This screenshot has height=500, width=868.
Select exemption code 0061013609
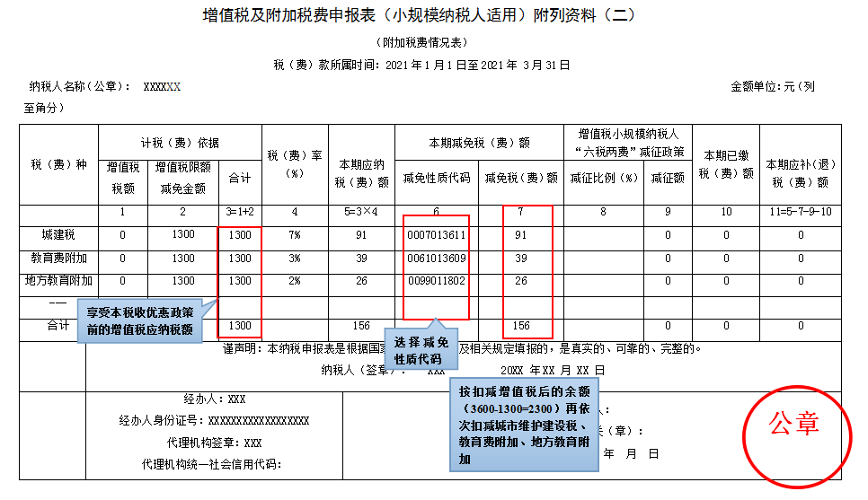(437, 259)
